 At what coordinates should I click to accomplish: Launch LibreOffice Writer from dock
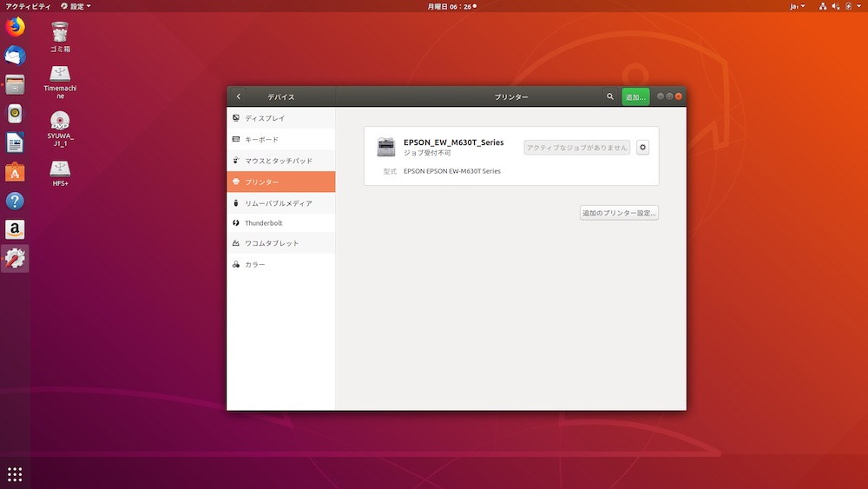click(x=15, y=143)
